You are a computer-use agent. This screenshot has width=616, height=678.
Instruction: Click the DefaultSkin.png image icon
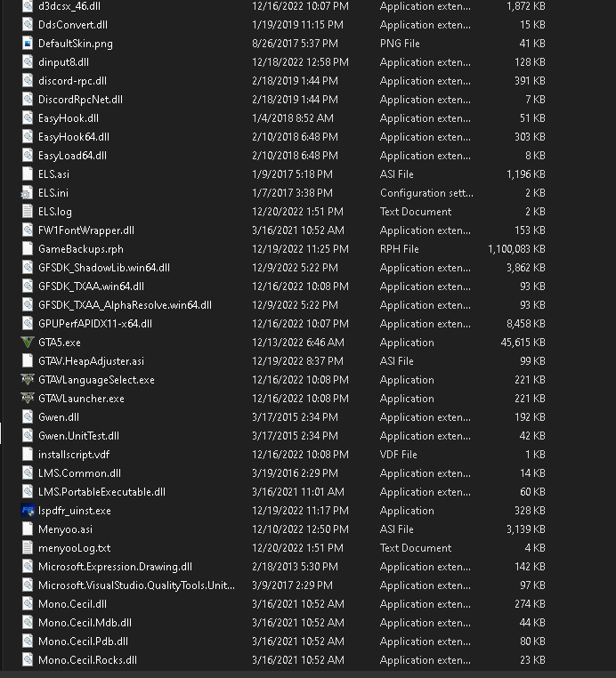click(x=28, y=44)
